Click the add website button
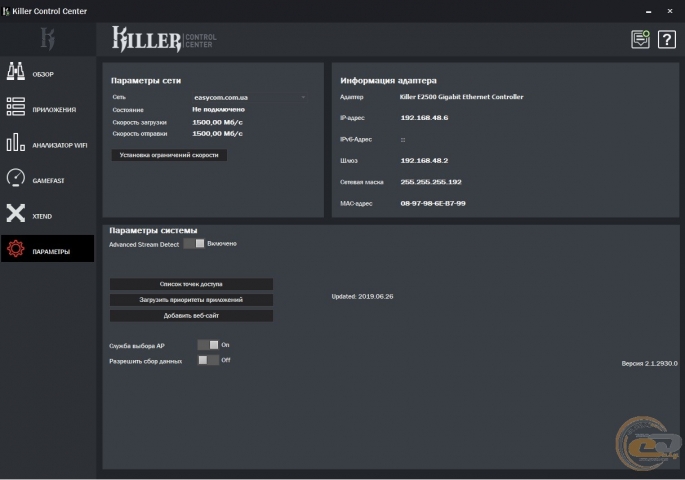Image resolution: width=685 pixels, height=480 pixels. (191, 316)
